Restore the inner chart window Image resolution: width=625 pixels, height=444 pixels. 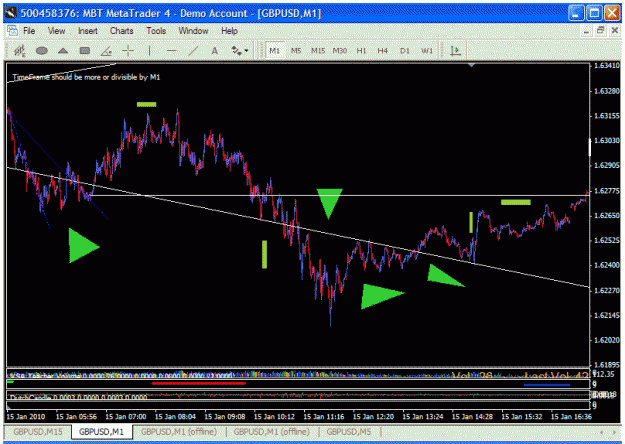point(600,31)
